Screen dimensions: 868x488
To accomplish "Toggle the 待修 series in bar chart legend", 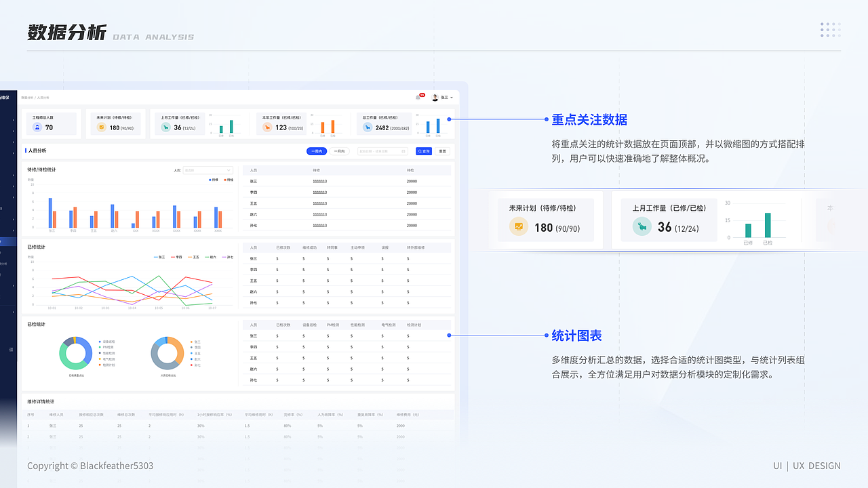I will 214,180.
